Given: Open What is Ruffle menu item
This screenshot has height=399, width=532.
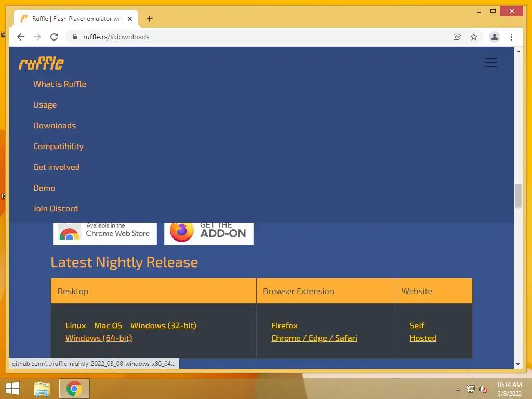Looking at the screenshot, I should pyautogui.click(x=60, y=84).
